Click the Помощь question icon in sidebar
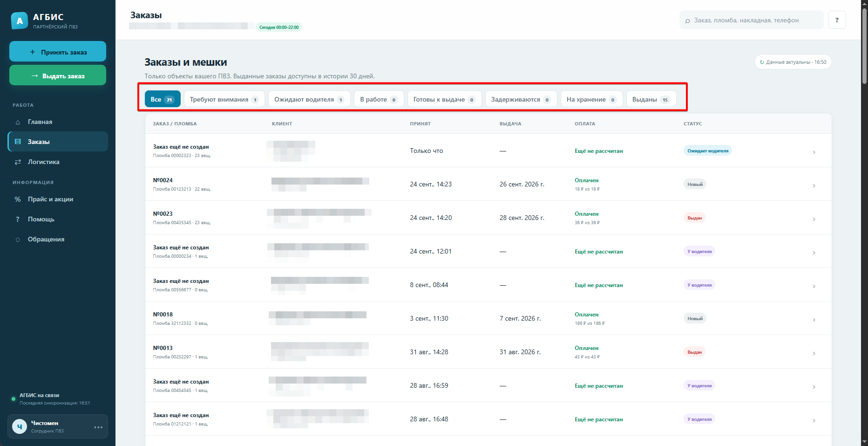The width and height of the screenshot is (868, 446). click(x=18, y=220)
